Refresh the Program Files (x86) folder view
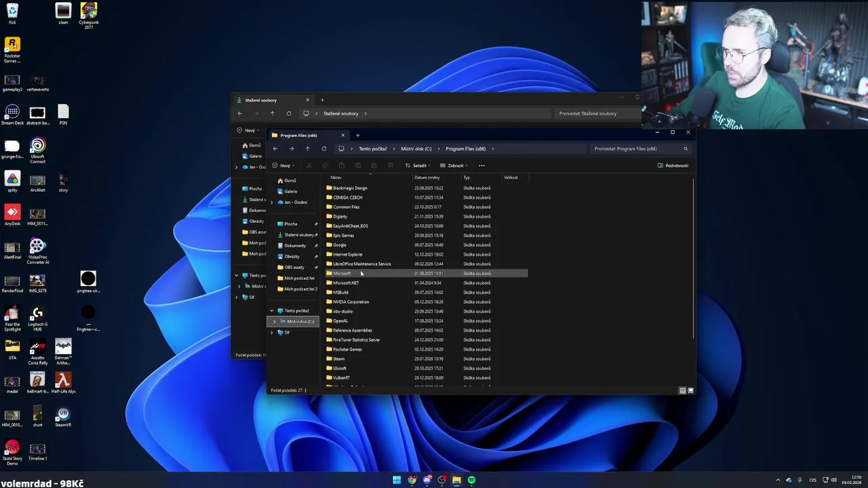Viewport: 868px width, 488px height. point(324,148)
